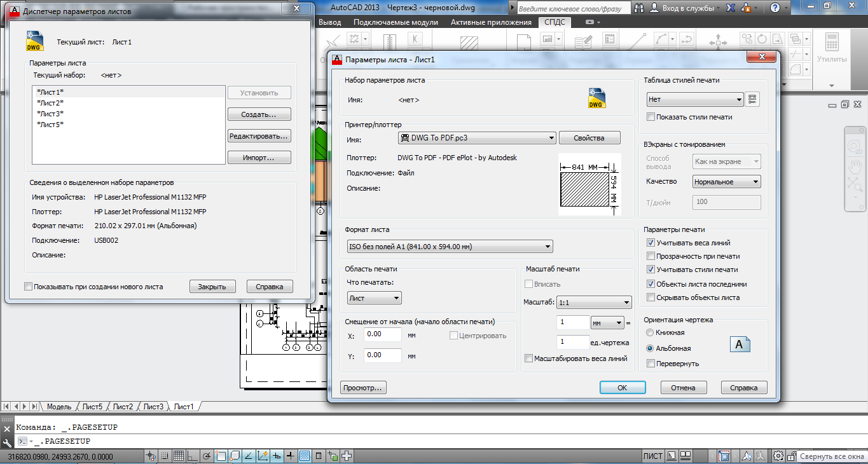
Task: Enable Прозрачность при печати checkbox
Action: 651,256
